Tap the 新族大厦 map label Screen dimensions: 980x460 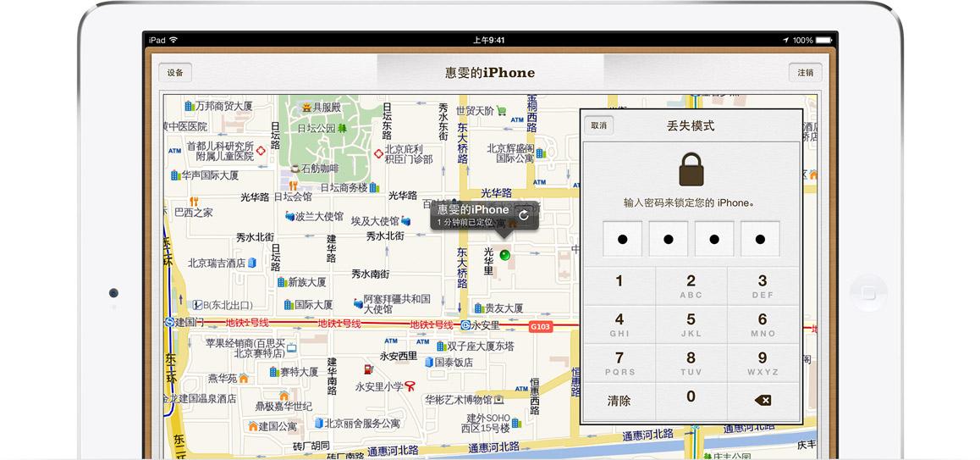[307, 282]
